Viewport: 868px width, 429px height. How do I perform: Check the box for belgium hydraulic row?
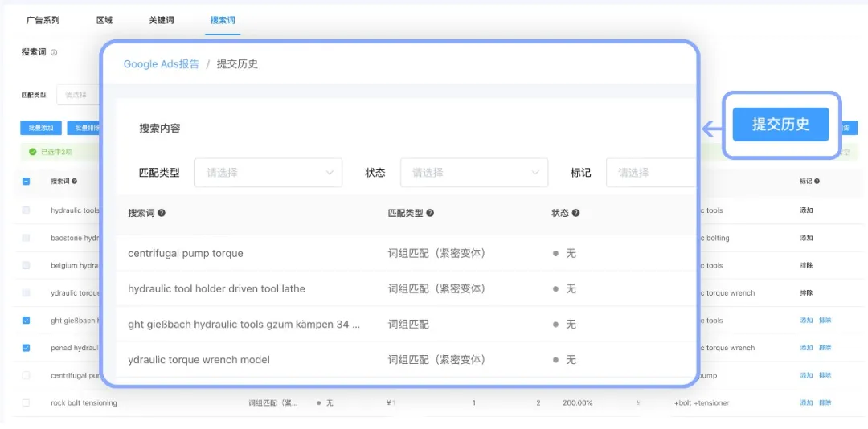26,265
